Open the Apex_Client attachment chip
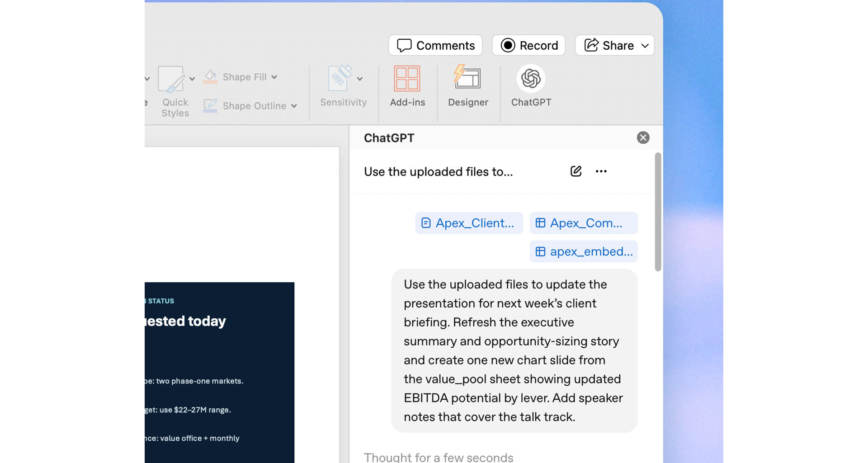 point(469,223)
